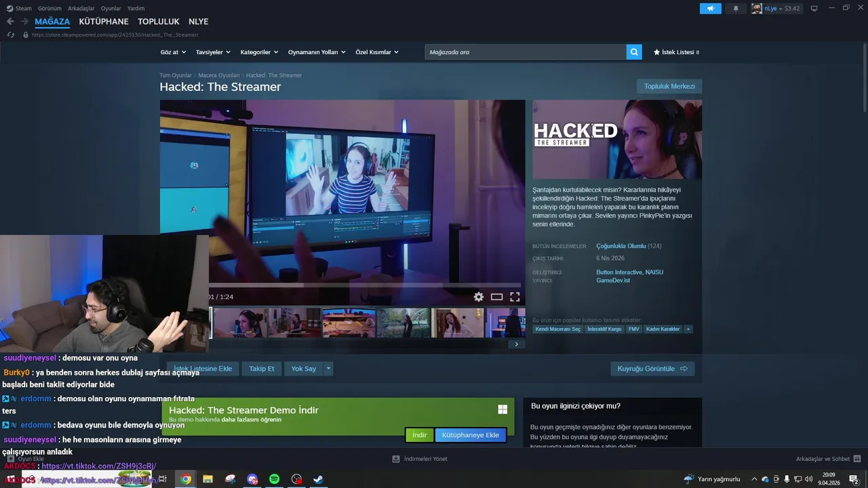Image resolution: width=868 pixels, height=488 pixels.
Task: Expand the Kategoriler dropdown
Action: point(259,52)
